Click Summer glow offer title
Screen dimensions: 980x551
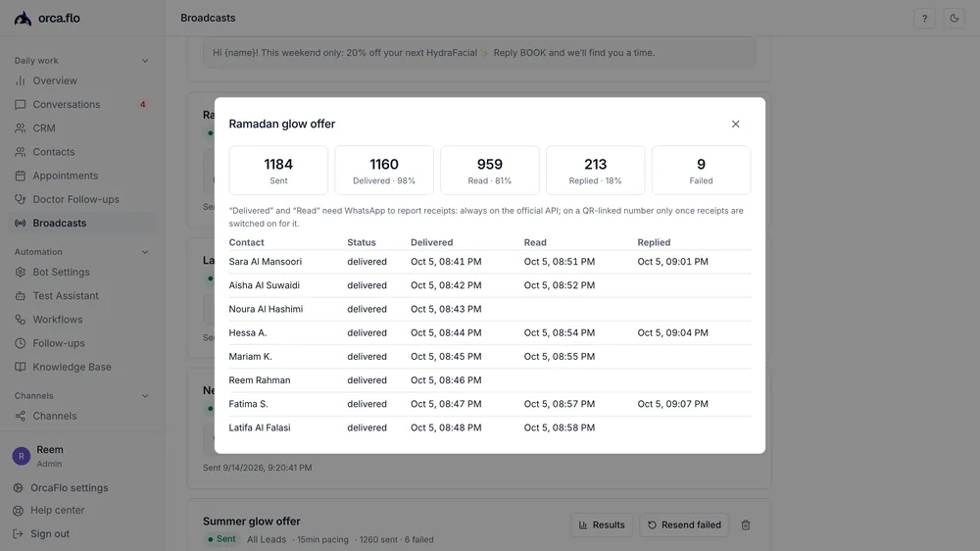click(x=251, y=521)
